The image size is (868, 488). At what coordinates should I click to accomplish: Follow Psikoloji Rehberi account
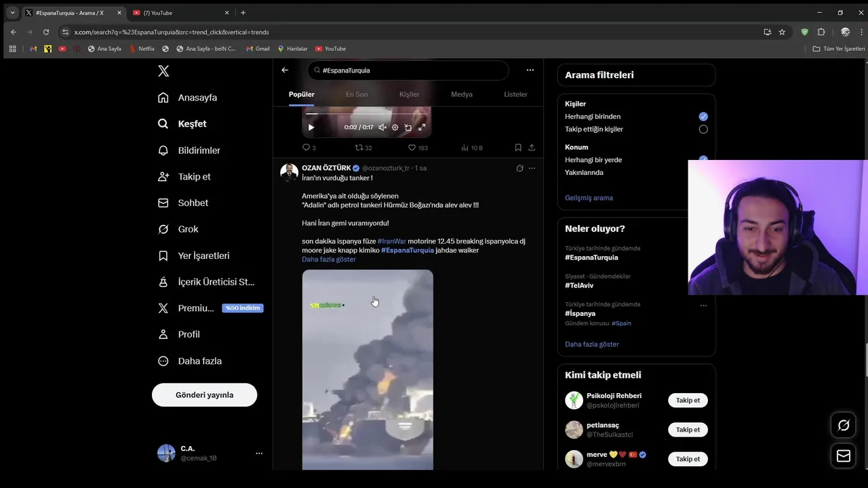[x=688, y=400]
